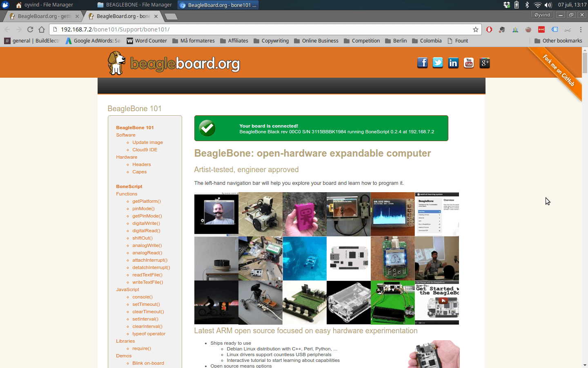588x368 pixels.
Task: Open the digitalWrite() function link
Action: click(x=146, y=223)
